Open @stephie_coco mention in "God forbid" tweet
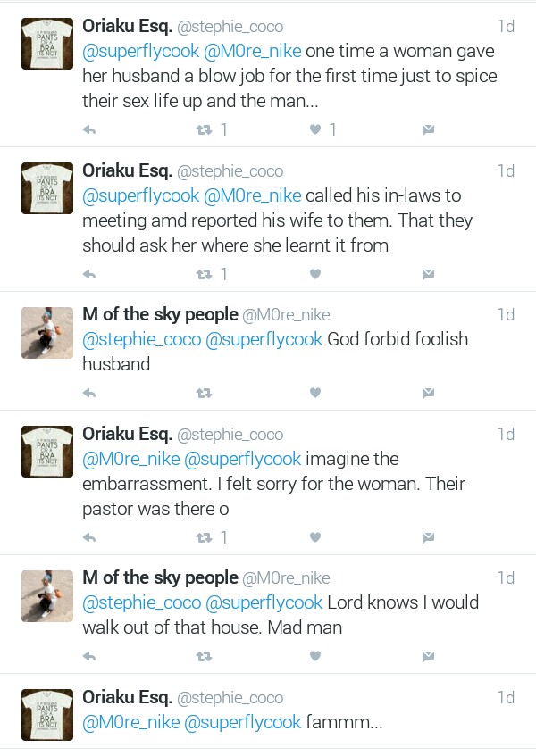This screenshot has height=756, width=536. 142,339
